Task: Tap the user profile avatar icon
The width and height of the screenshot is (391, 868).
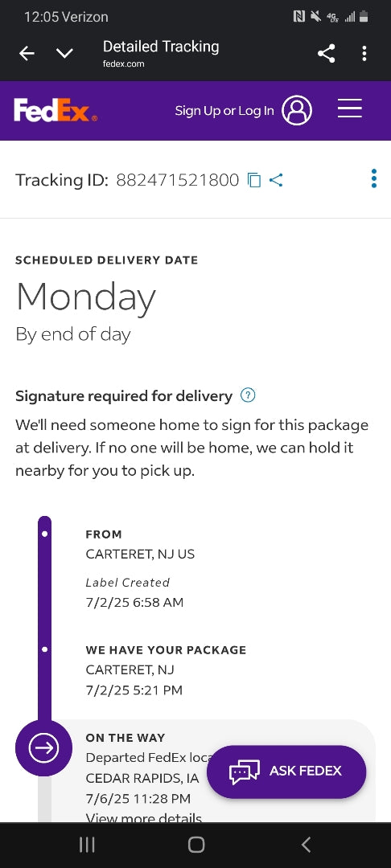Action: coord(297,110)
